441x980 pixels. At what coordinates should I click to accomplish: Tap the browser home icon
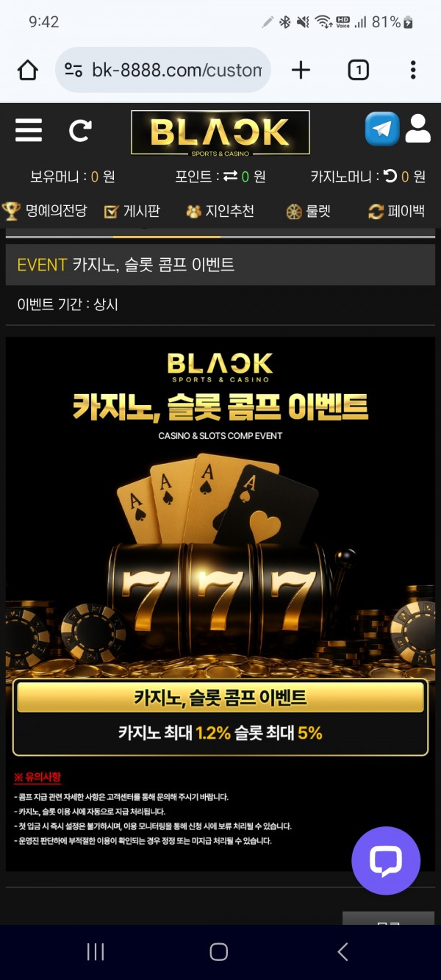point(28,70)
